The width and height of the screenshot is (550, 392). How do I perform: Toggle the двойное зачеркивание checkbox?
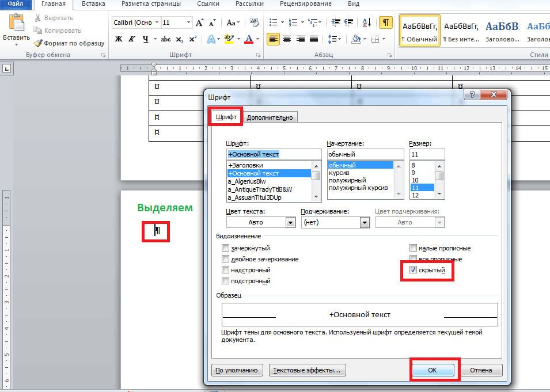tap(225, 259)
